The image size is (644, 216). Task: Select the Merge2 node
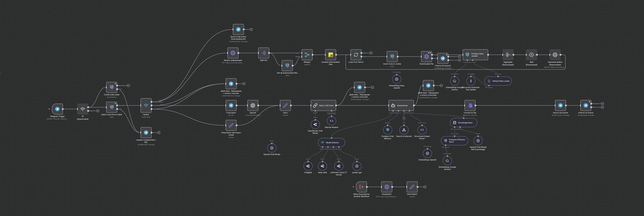coord(307,55)
